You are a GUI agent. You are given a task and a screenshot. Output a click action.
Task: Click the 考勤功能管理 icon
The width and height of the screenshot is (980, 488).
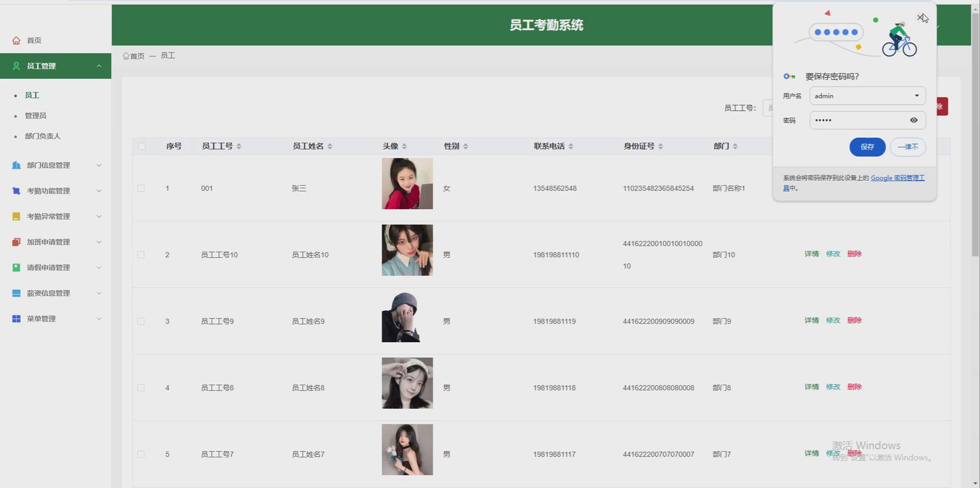pos(16,191)
